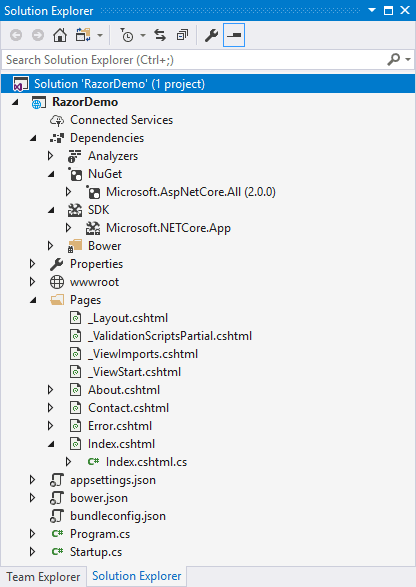Expand the wwwroot folder
The image size is (416, 587).
[x=33, y=282]
